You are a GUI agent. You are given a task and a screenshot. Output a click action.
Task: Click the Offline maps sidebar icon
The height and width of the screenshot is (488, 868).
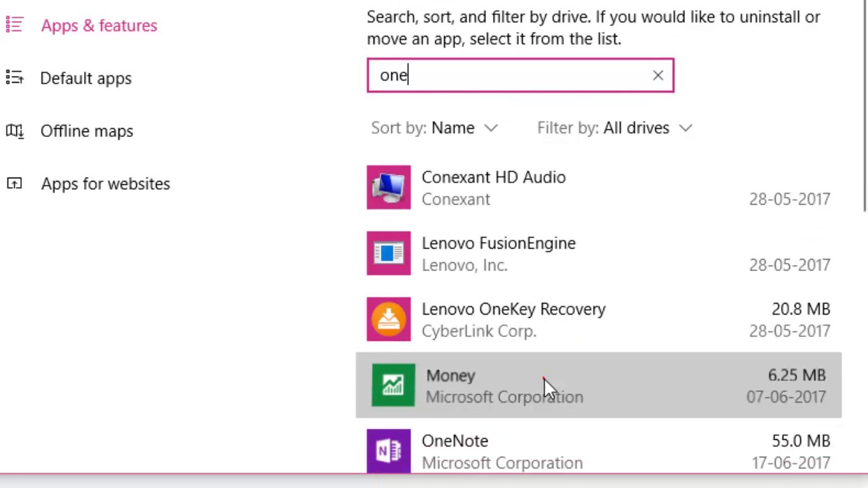[x=14, y=131]
